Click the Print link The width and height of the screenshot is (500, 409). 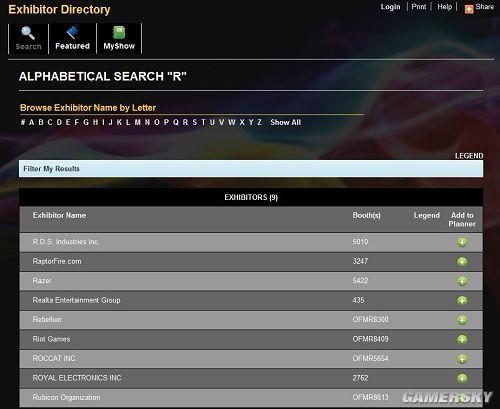point(419,7)
